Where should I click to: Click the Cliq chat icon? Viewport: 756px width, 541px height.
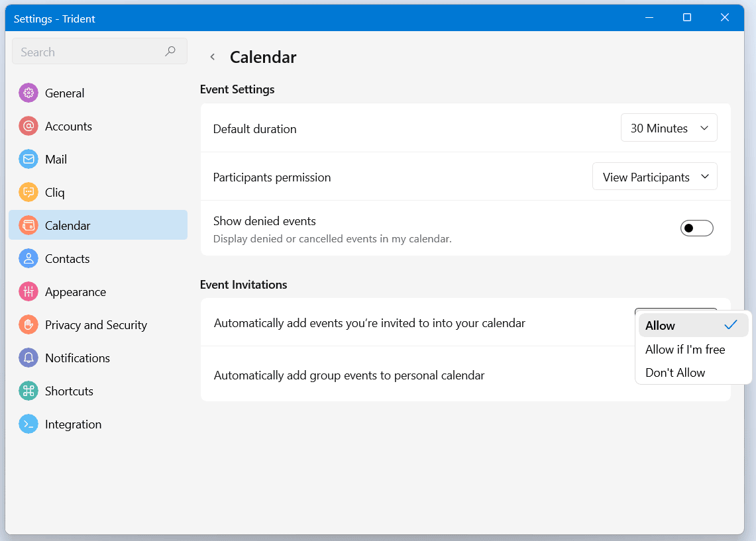[28, 193]
